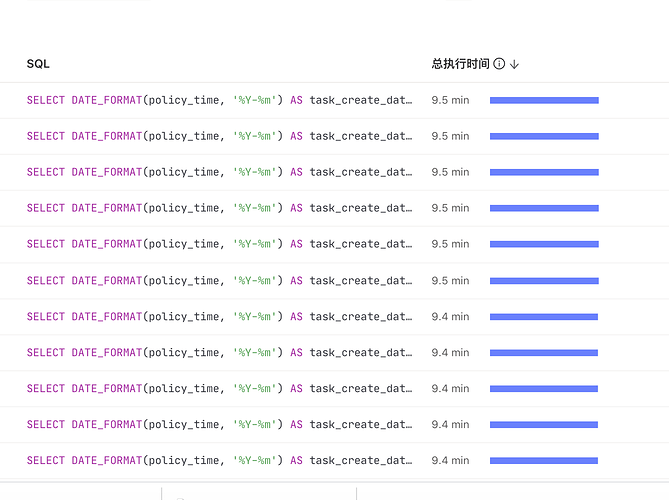
Task: Click the fifth row's blue duration bar
Action: point(544,244)
